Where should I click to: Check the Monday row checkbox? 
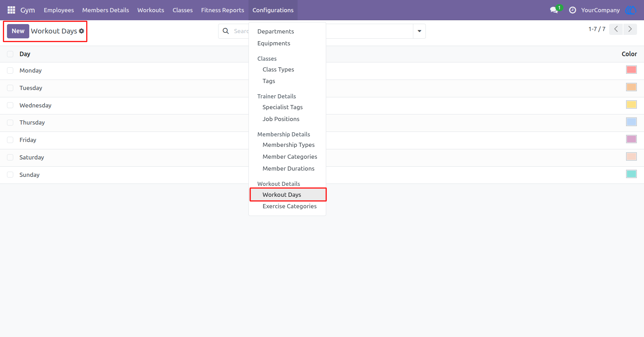(10, 70)
